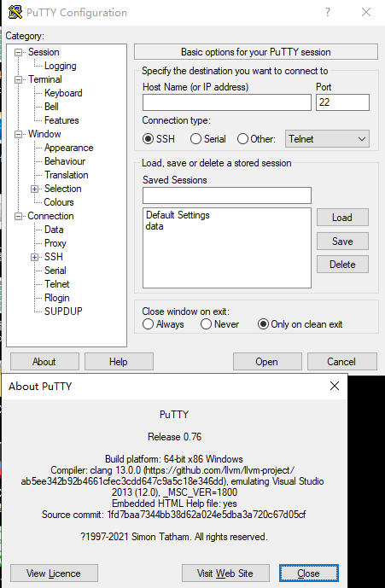Click the Save session button
The height and width of the screenshot is (588, 385).
pos(342,241)
